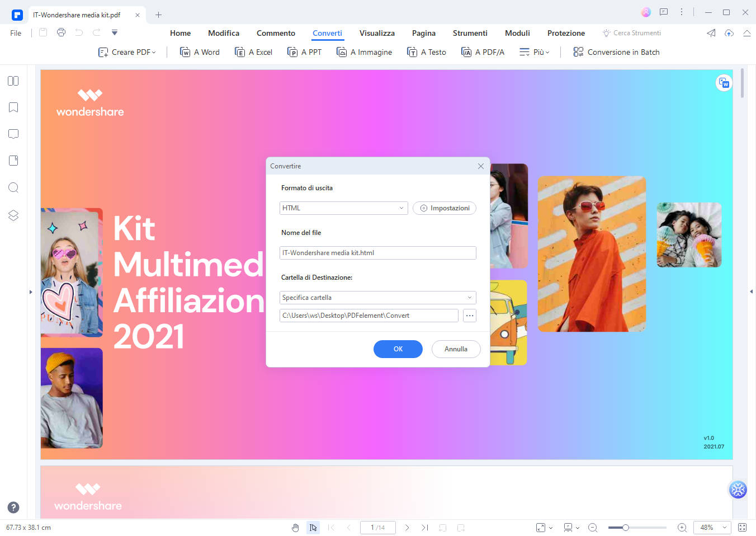
Task: Open the Specifica cartella dropdown
Action: [x=377, y=298]
